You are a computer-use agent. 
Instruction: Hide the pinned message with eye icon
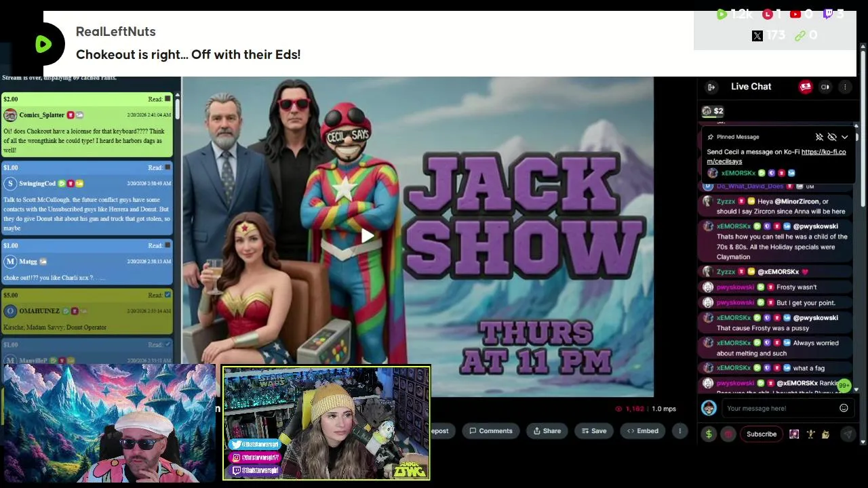click(832, 137)
